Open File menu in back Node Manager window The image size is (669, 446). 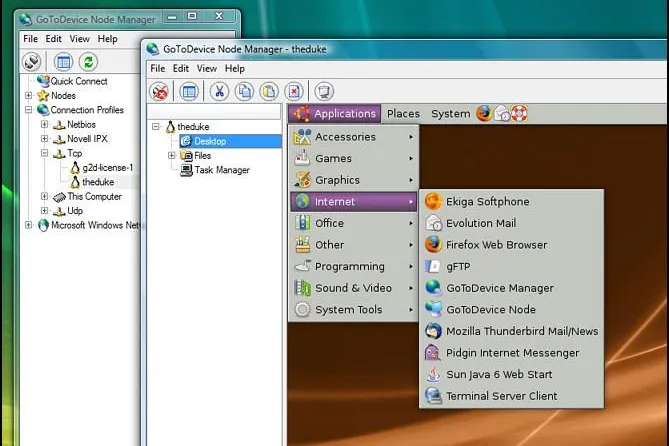(30, 39)
